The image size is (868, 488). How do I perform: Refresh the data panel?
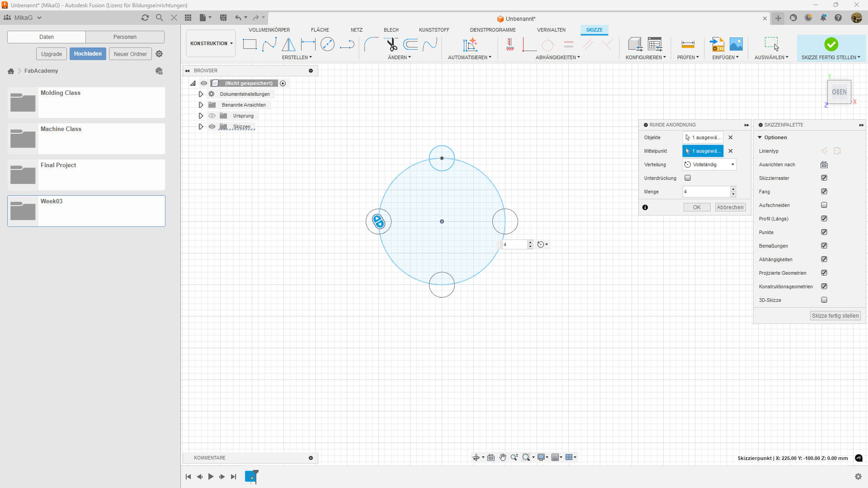click(145, 18)
